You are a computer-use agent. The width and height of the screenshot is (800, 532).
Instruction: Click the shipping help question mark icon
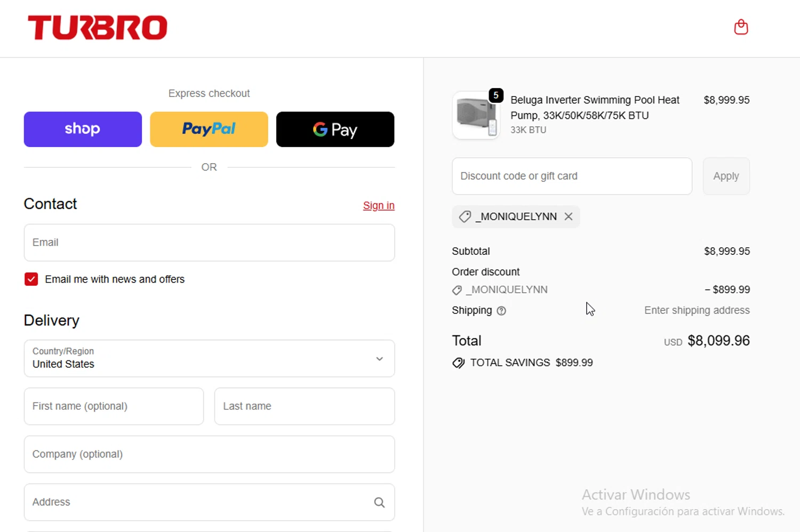click(501, 311)
